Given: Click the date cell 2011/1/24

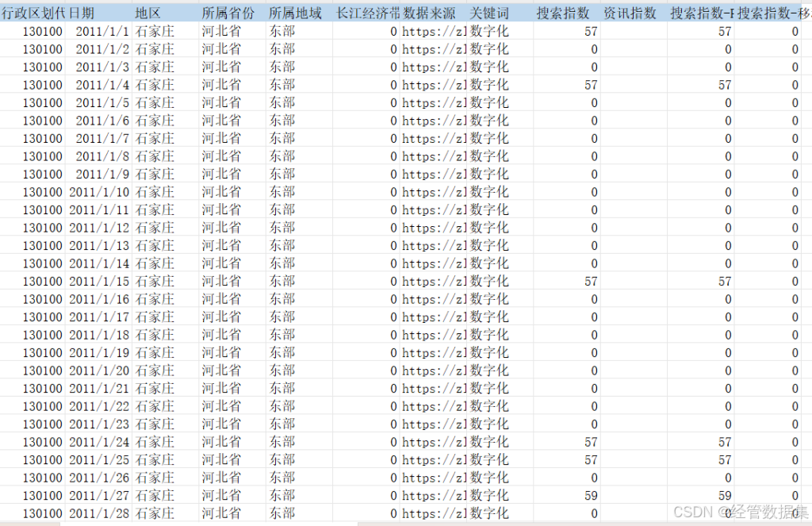Looking at the screenshot, I should click(x=99, y=442).
